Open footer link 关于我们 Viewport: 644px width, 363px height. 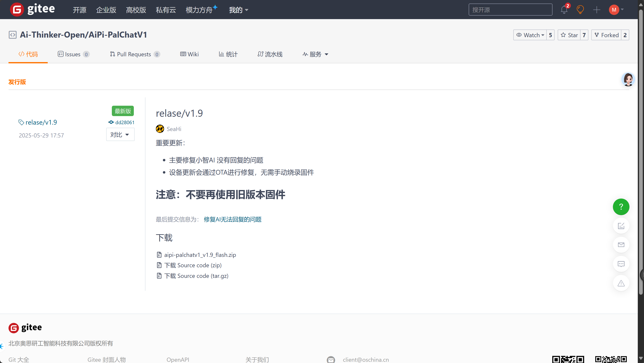pyautogui.click(x=257, y=359)
